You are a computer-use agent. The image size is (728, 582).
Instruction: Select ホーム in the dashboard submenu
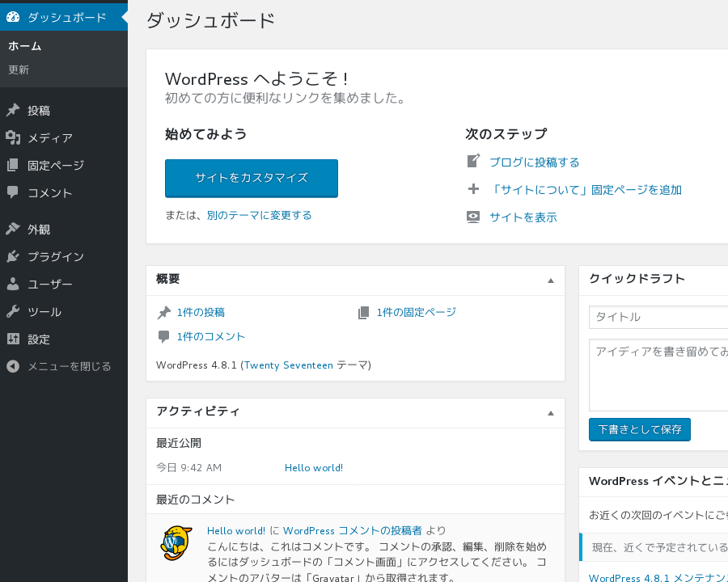[x=24, y=46]
